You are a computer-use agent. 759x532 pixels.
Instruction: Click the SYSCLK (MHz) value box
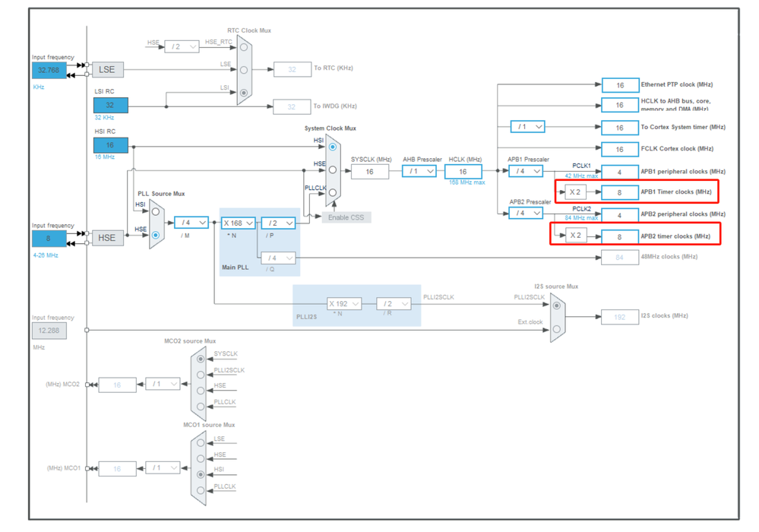(370, 172)
